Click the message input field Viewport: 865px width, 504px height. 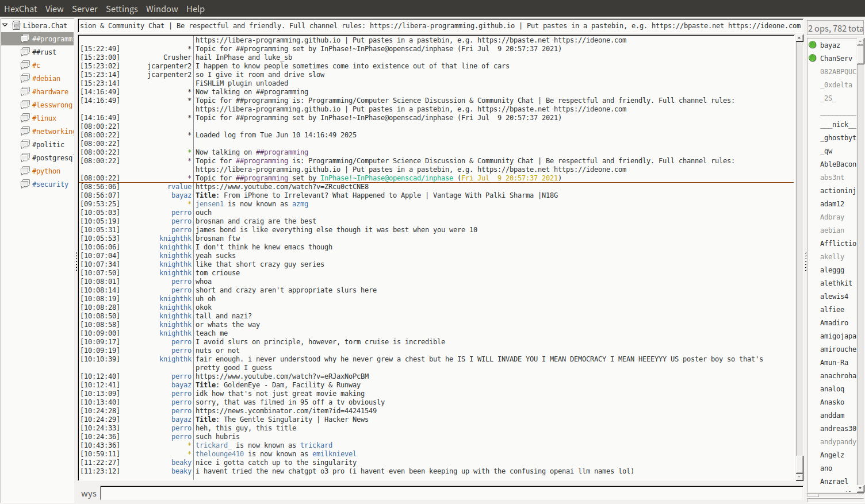point(451,493)
